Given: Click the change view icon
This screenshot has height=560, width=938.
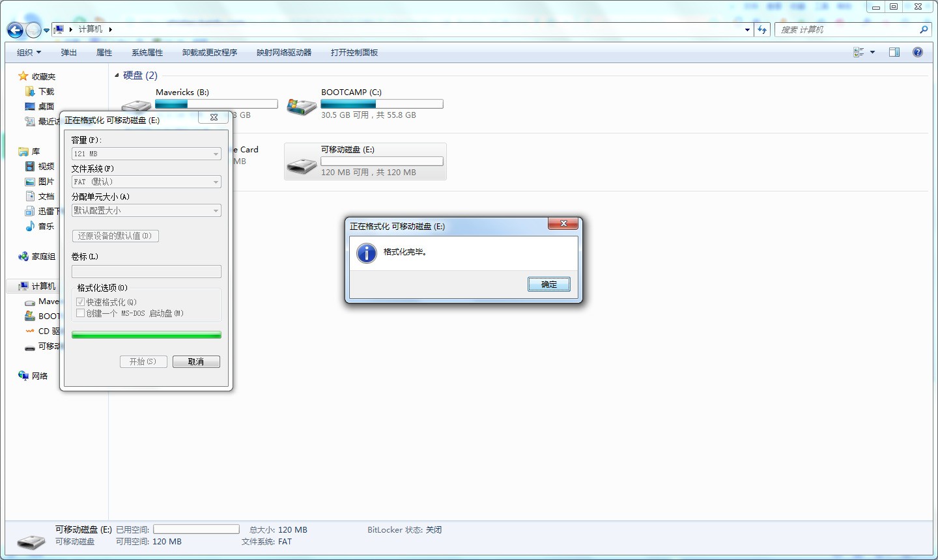Looking at the screenshot, I should click(x=859, y=52).
